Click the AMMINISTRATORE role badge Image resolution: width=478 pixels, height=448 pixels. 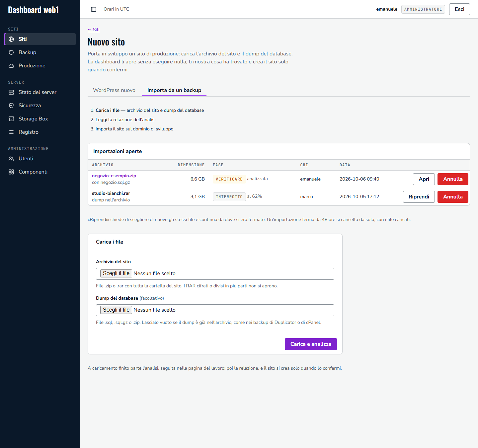423,9
